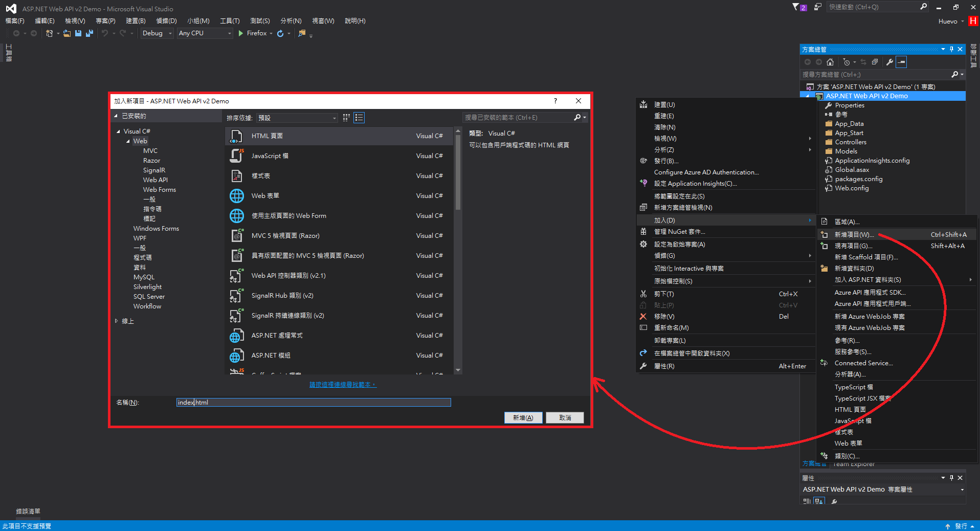980x531 pixels.
Task: Click the Home icon in Solution Explorer
Action: pyautogui.click(x=830, y=62)
